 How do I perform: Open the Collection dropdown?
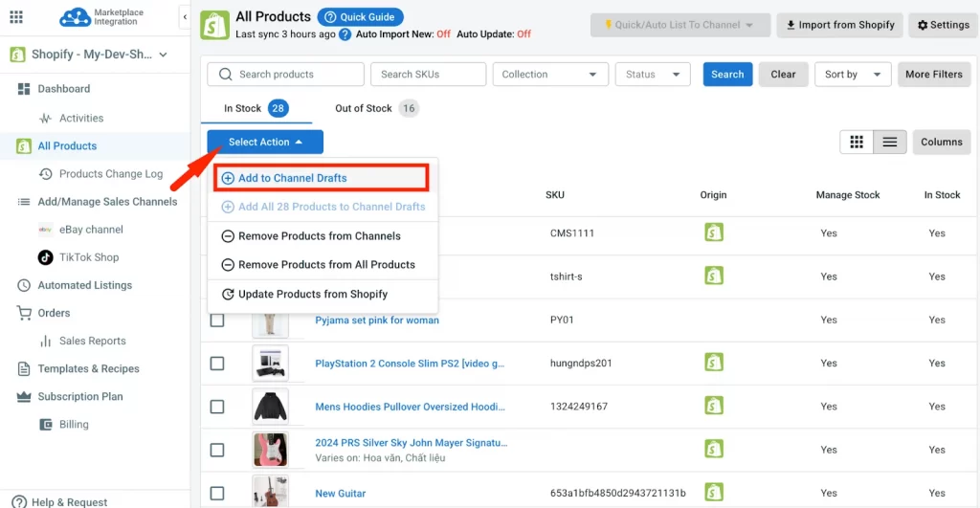pos(550,75)
